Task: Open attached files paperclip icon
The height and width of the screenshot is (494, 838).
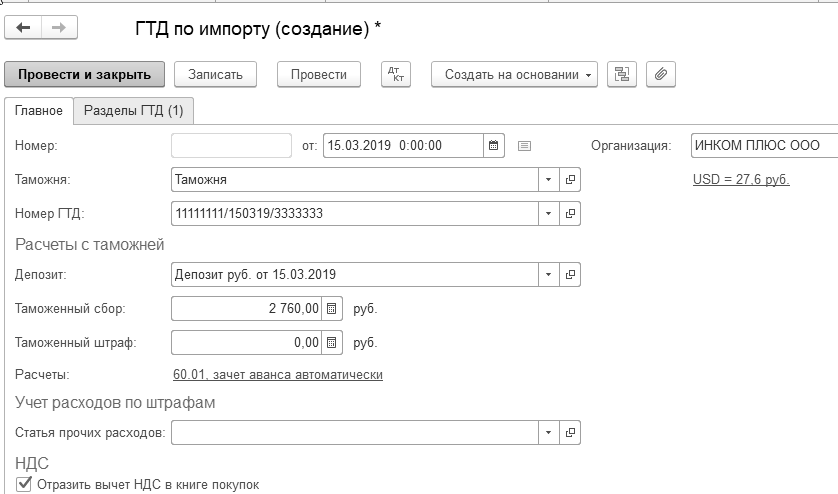Action: [x=660, y=74]
